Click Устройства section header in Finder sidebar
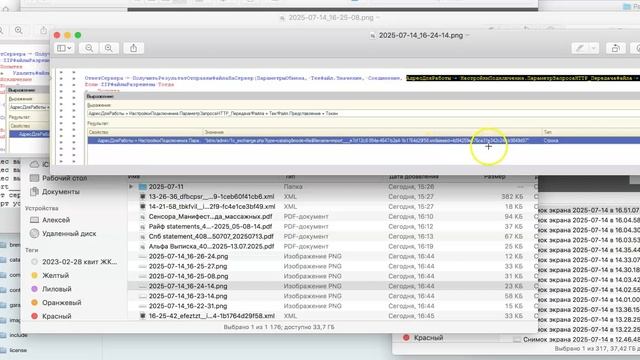 click(41, 208)
